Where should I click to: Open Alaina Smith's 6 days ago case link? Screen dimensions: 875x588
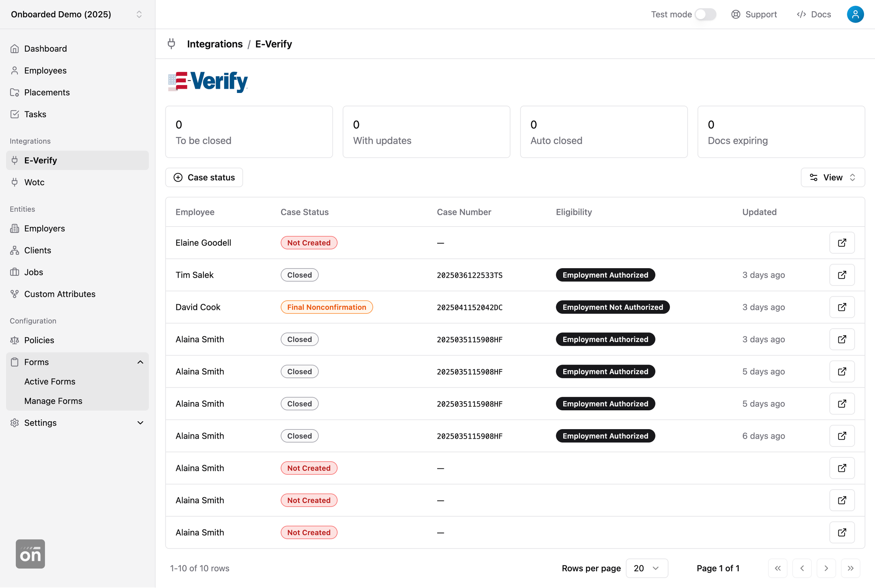pyautogui.click(x=842, y=436)
